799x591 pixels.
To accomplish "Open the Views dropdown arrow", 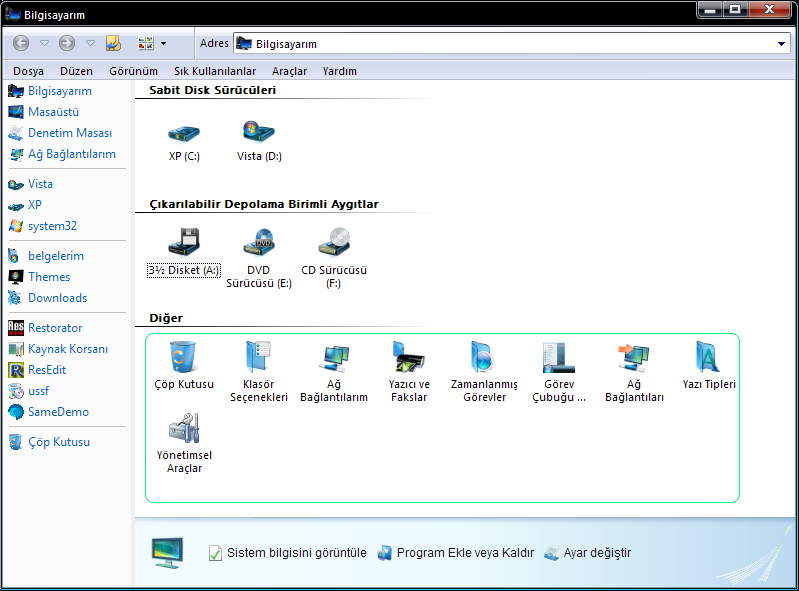I will 164,44.
